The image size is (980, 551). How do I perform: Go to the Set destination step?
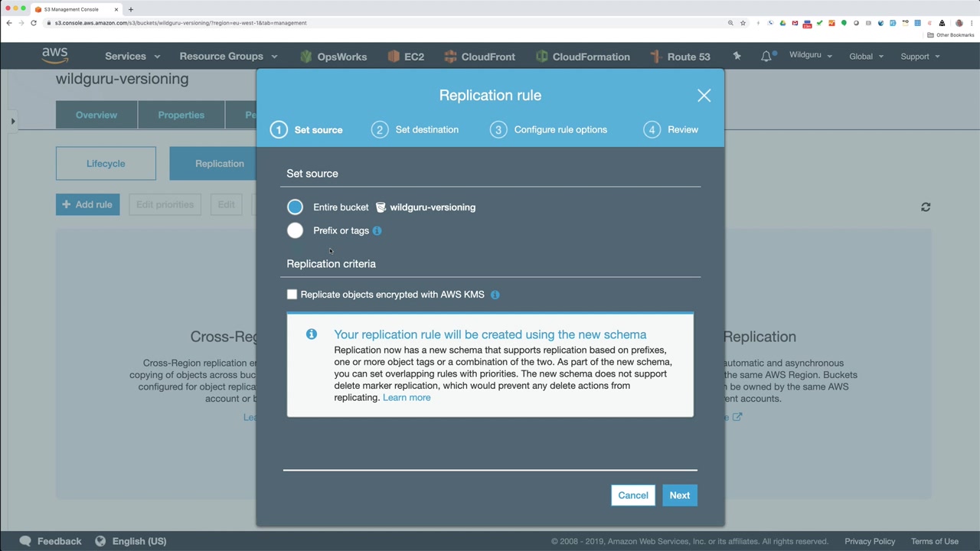415,130
